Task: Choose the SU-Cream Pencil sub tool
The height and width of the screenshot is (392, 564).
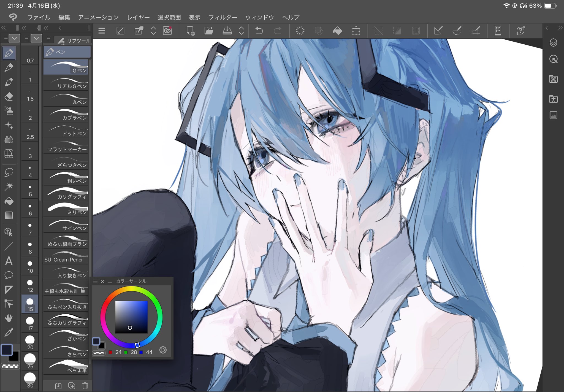Action: (x=66, y=256)
